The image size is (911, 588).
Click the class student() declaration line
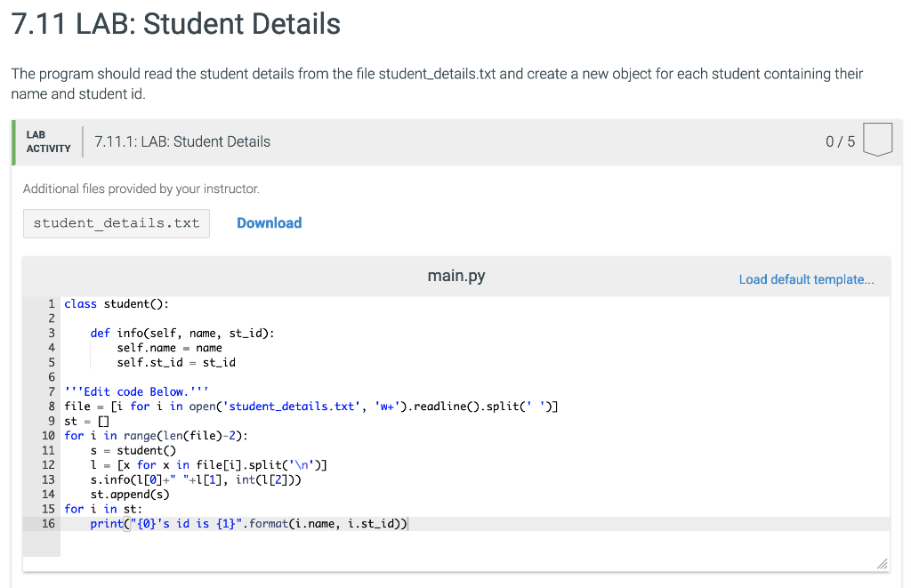coord(116,303)
